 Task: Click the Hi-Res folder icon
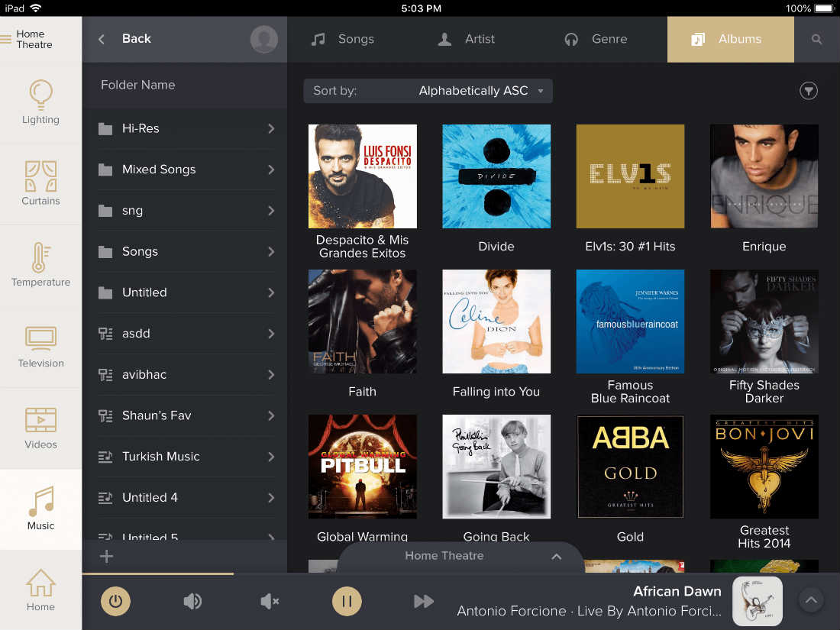point(105,128)
